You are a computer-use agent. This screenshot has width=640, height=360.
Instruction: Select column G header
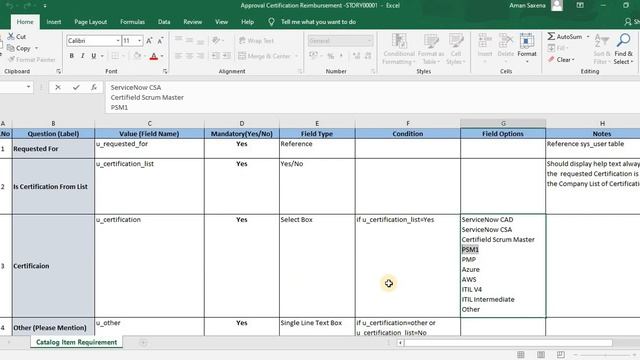[503, 123]
